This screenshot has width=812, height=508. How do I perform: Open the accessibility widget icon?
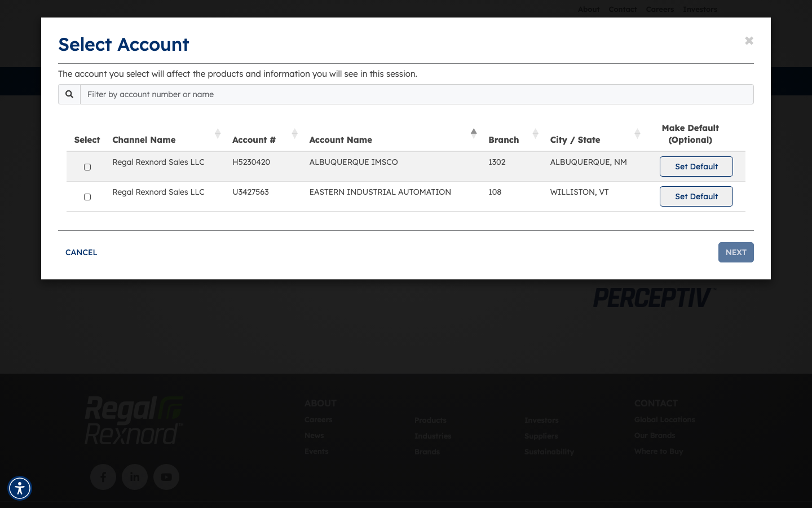[x=20, y=488]
